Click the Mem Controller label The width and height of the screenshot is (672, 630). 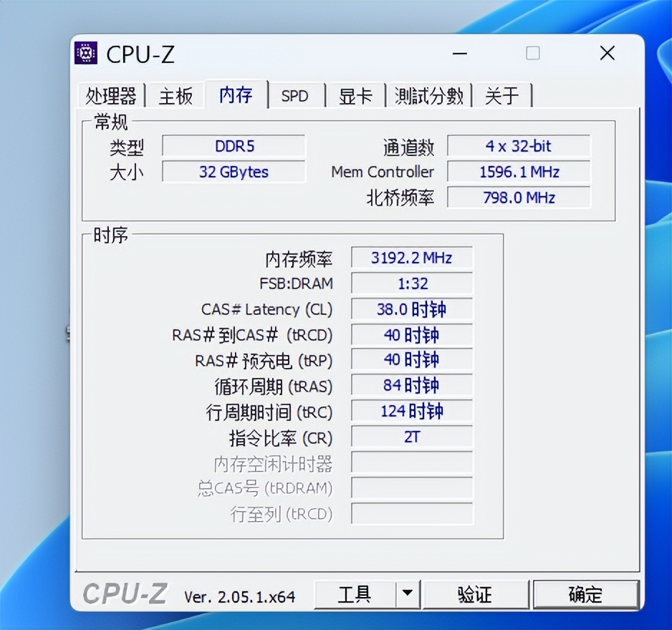coord(383,172)
